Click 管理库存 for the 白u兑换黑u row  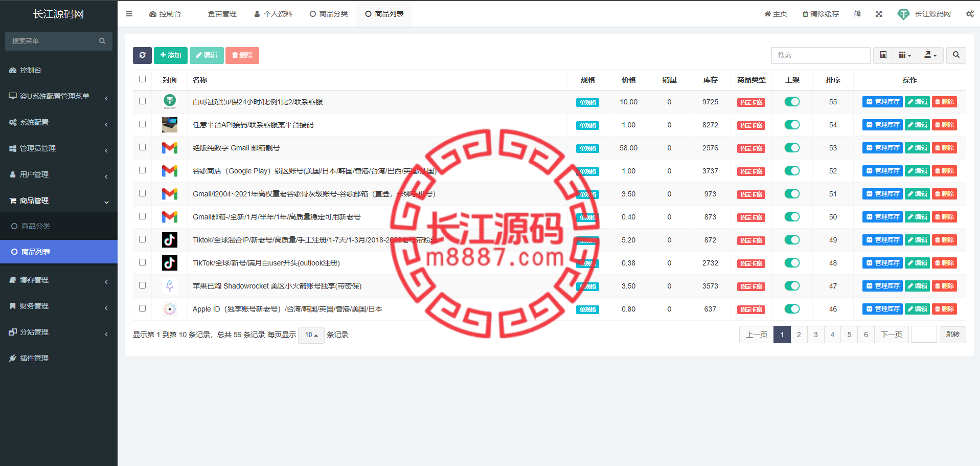(883, 102)
